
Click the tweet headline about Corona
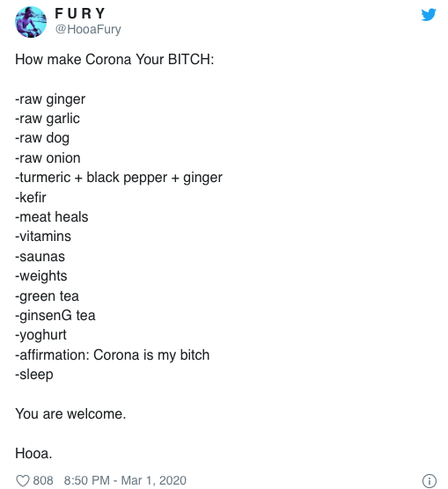[x=114, y=59]
